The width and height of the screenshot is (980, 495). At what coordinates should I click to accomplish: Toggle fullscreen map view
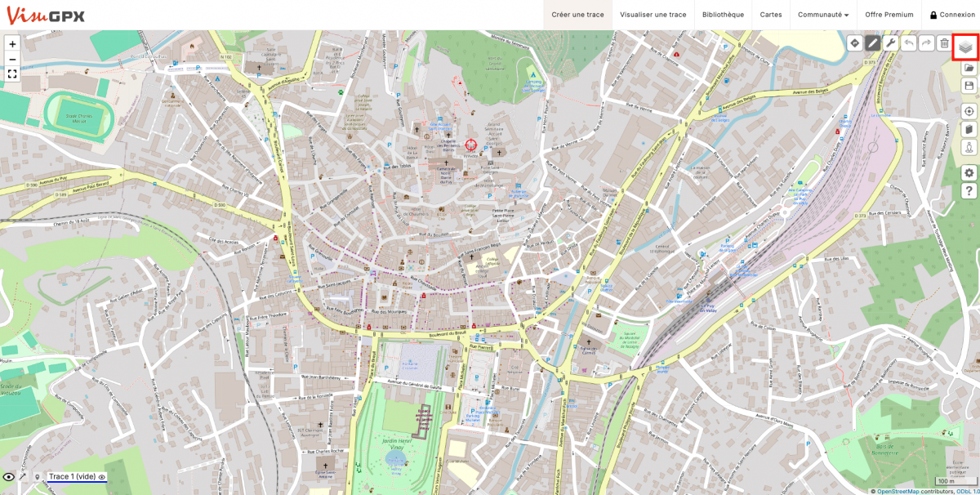click(x=12, y=74)
